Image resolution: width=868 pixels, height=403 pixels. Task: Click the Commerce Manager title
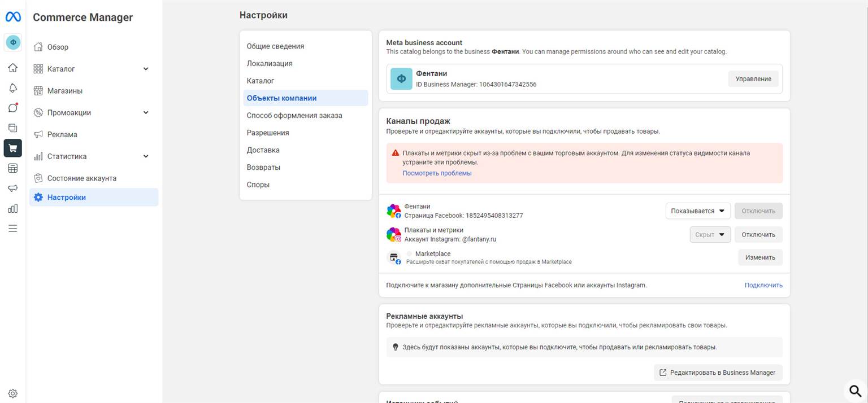click(83, 17)
